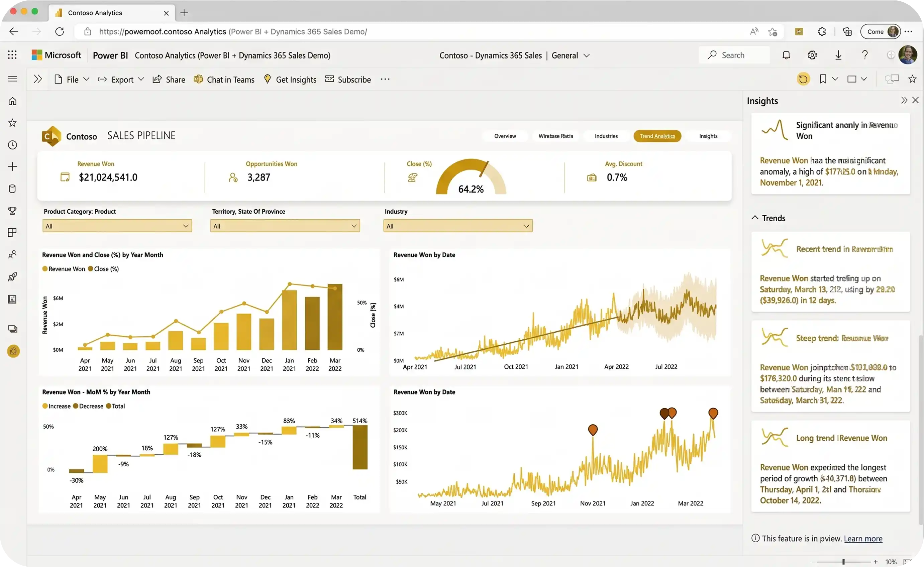Click the round gold workspace icon in sidebar
924x567 pixels.
click(x=13, y=351)
